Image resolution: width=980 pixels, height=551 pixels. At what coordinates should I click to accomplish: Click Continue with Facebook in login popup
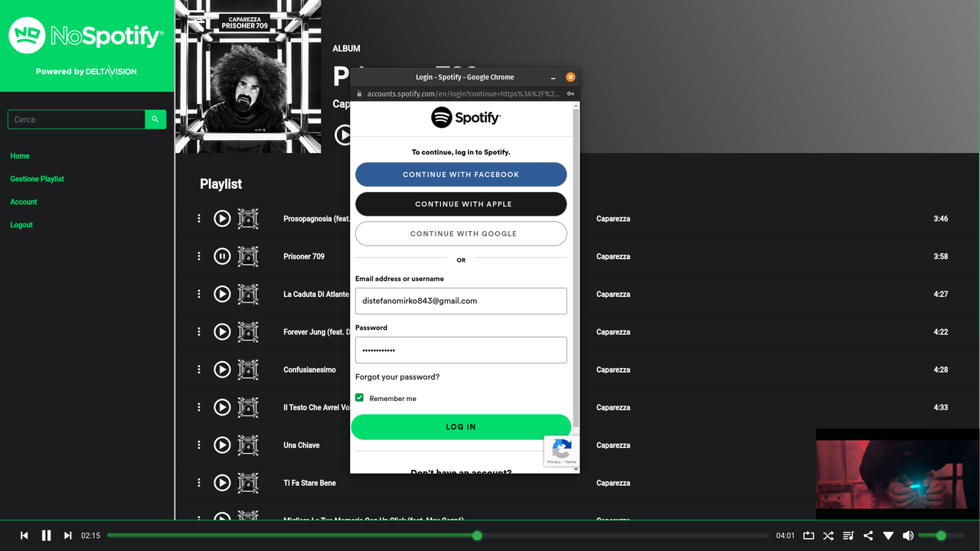(461, 174)
